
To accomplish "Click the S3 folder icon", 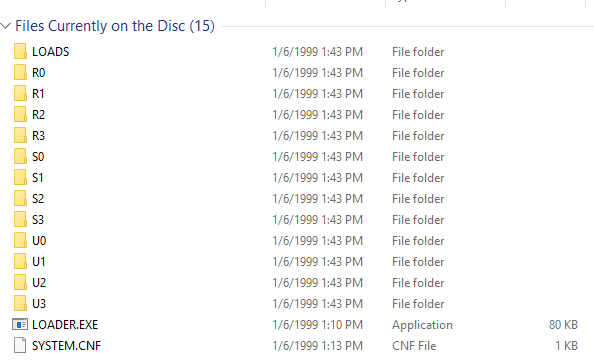I will (x=20, y=219).
